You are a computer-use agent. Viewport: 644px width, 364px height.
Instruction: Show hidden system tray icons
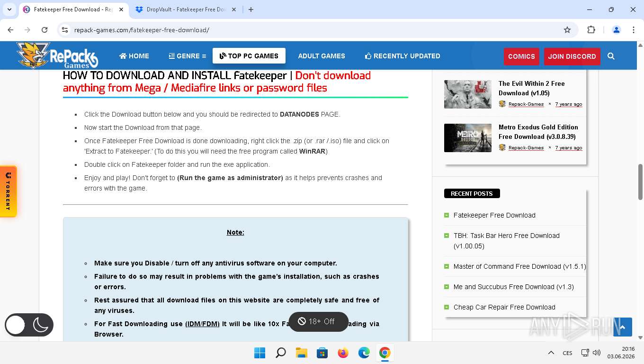(x=551, y=353)
